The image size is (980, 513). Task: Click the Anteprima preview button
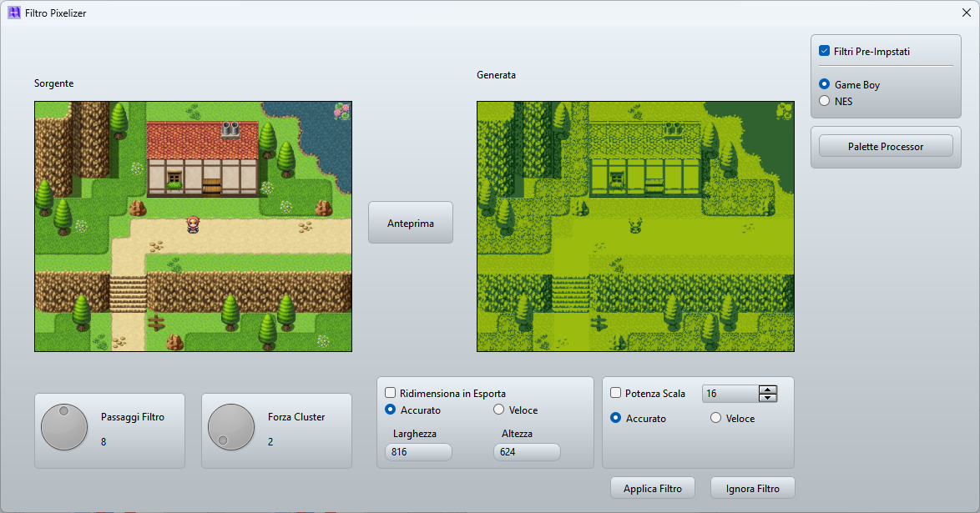pos(411,223)
